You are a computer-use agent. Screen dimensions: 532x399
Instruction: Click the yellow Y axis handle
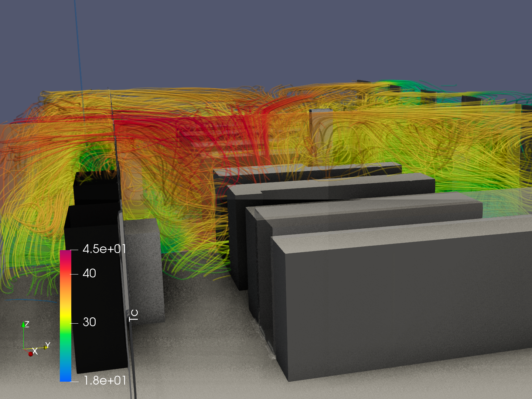tap(47, 347)
